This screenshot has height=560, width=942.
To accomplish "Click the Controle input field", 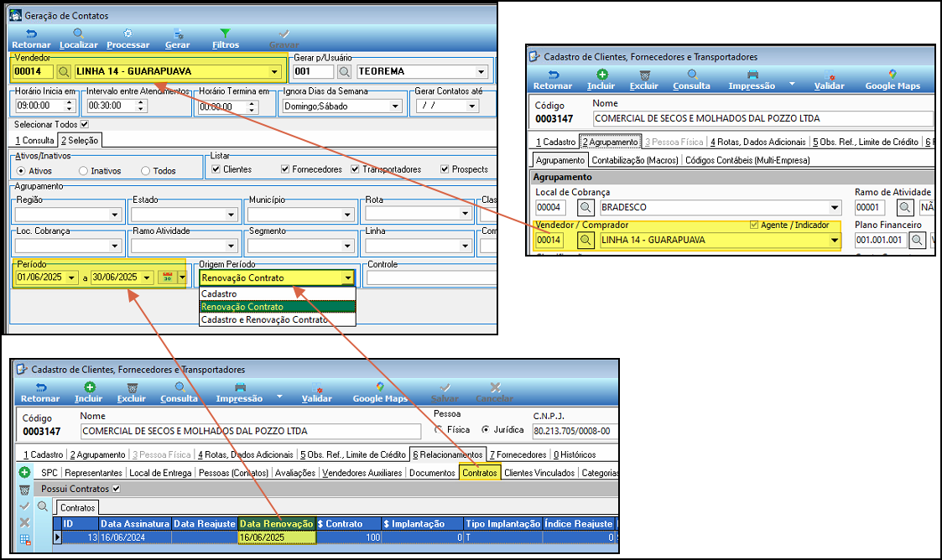I will click(x=432, y=277).
